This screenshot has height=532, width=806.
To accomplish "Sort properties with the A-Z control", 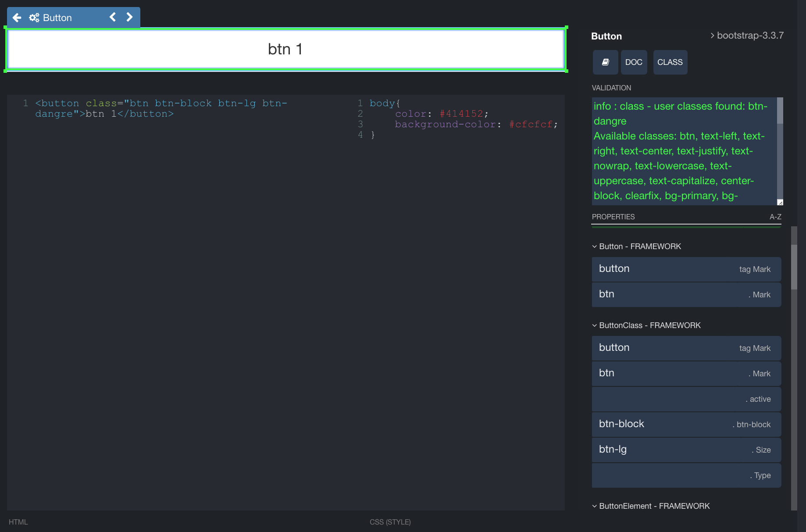I will click(775, 216).
